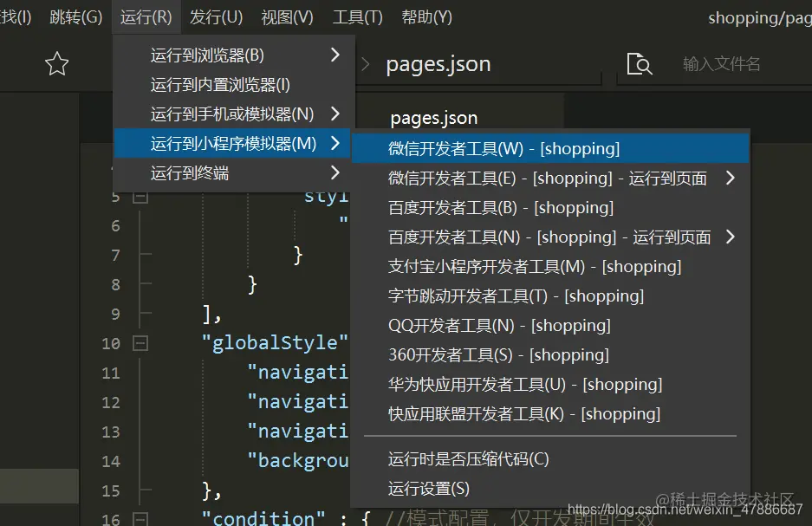Run 支付宝小程序开发者工具(M) - [shopping]
The height and width of the screenshot is (526, 812).
point(550,267)
